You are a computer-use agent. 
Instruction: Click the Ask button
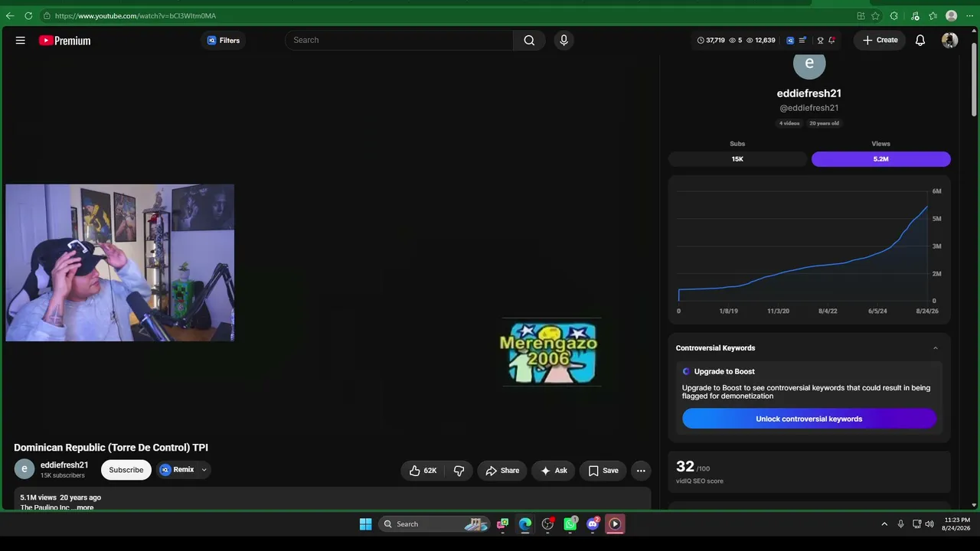554,471
